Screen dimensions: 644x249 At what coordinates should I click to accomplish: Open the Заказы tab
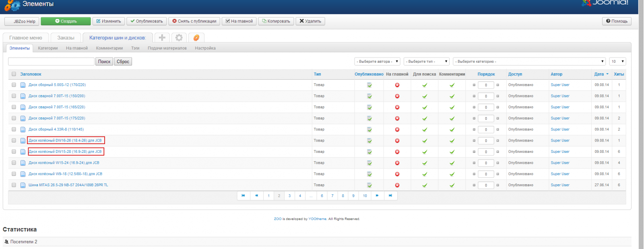coord(66,38)
